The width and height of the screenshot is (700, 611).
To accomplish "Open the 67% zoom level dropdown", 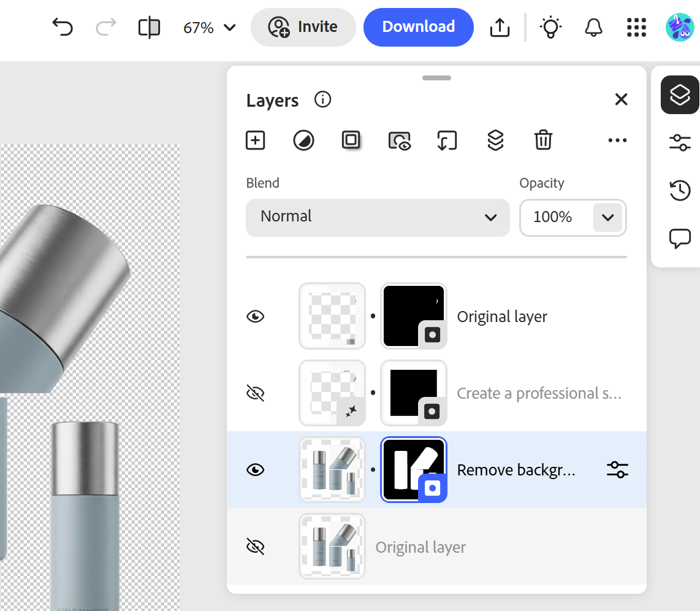I will (x=210, y=28).
